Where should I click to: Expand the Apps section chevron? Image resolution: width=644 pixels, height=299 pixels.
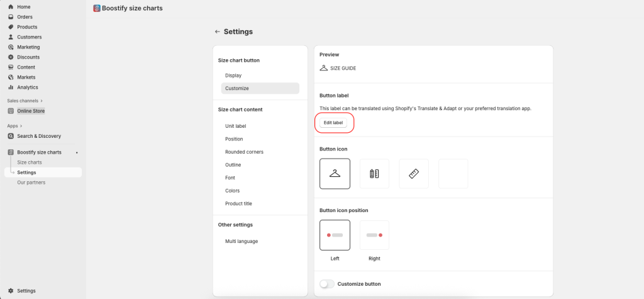coord(21,126)
